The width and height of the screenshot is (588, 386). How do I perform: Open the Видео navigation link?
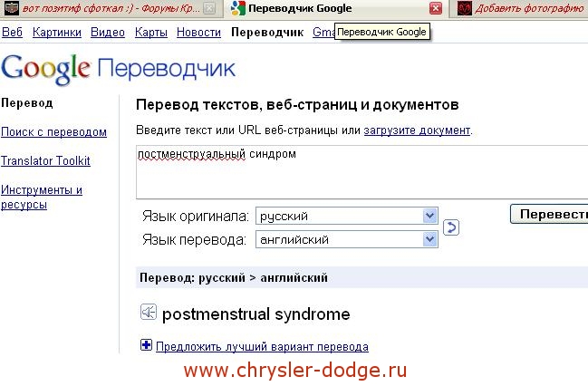pyautogui.click(x=108, y=33)
